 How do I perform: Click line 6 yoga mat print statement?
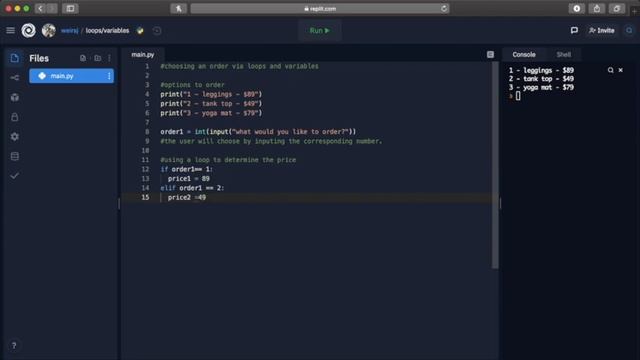tap(211, 113)
